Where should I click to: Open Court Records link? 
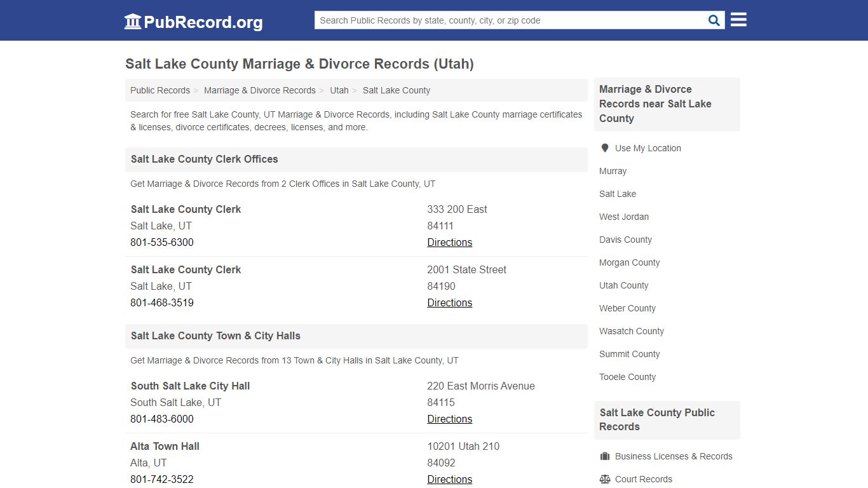click(x=644, y=479)
